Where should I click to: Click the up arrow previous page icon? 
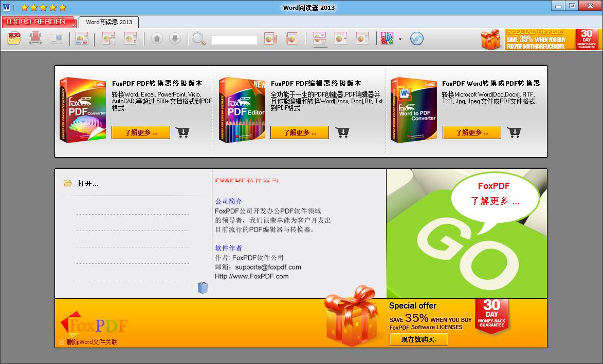click(x=157, y=39)
